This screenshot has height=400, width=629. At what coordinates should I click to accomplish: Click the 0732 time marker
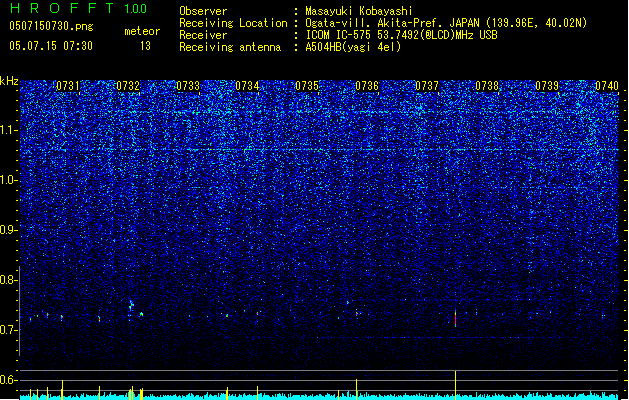coord(128,86)
